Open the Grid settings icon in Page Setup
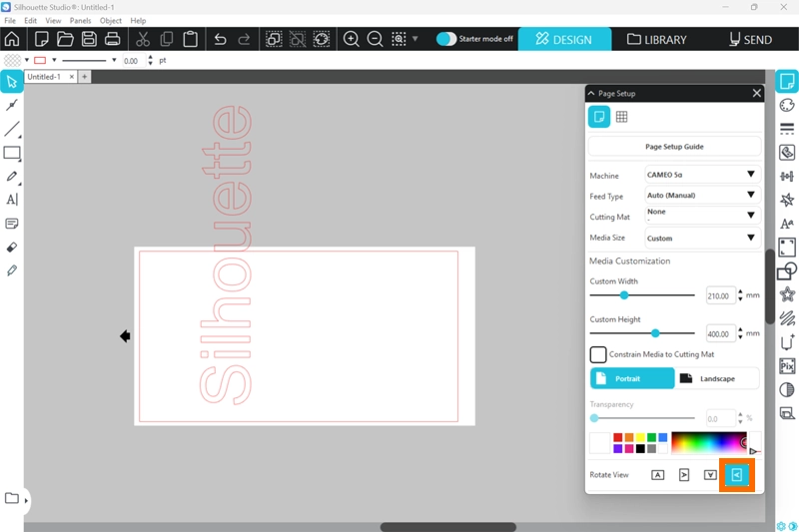Screen dimensions: 799x532 (x=621, y=117)
